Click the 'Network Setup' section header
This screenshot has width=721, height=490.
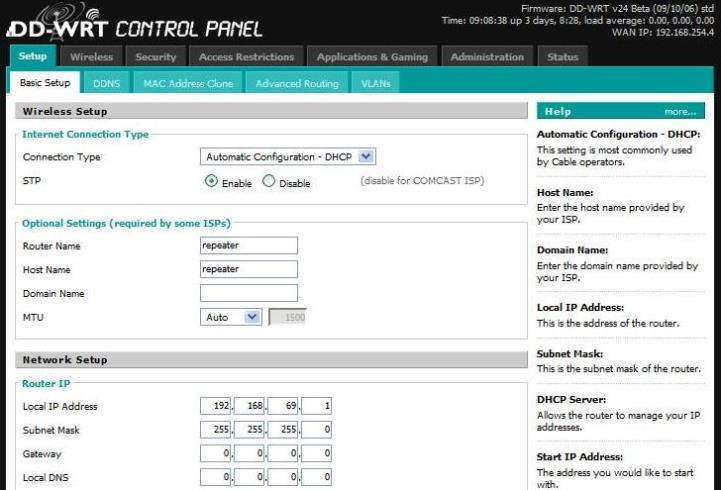coord(271,359)
